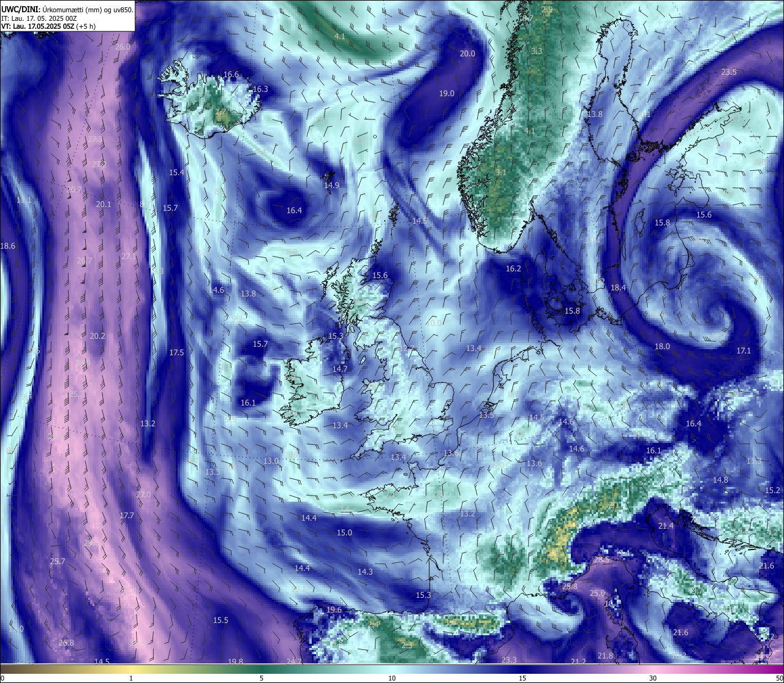Click the '30' tick on color scale
This screenshot has width=784, height=683.
click(x=653, y=678)
